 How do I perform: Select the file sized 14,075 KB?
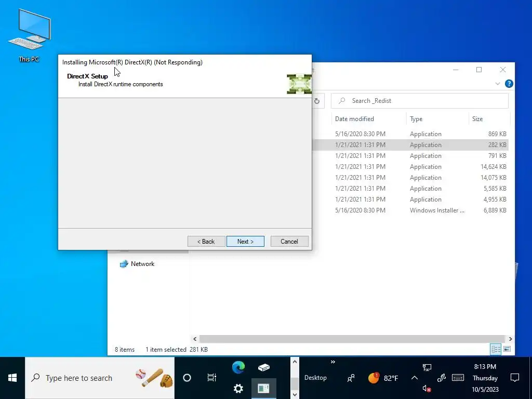(410, 178)
